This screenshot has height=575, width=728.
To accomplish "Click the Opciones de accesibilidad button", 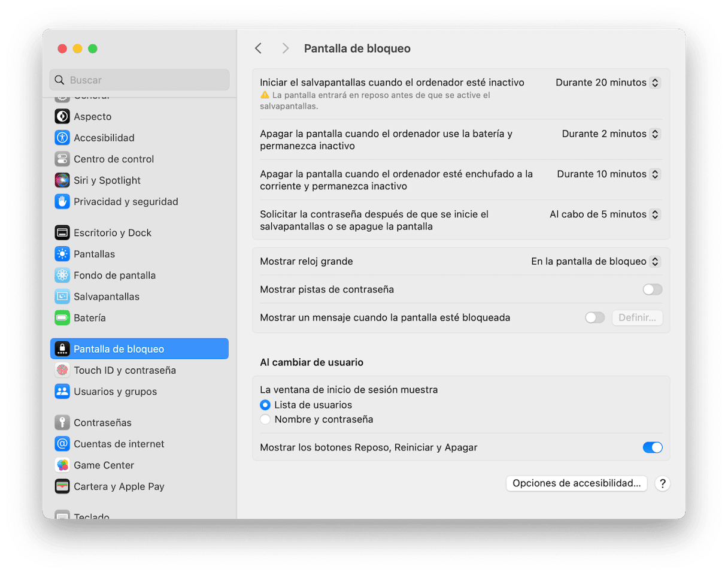I will (577, 483).
